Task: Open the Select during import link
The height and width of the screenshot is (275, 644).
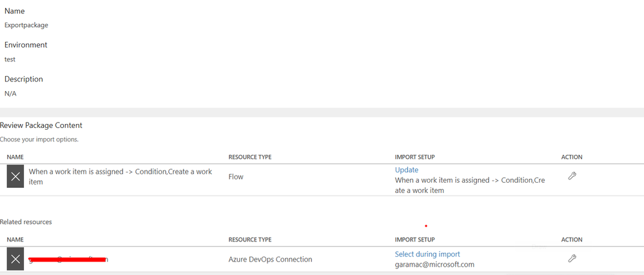Action: tap(427, 254)
